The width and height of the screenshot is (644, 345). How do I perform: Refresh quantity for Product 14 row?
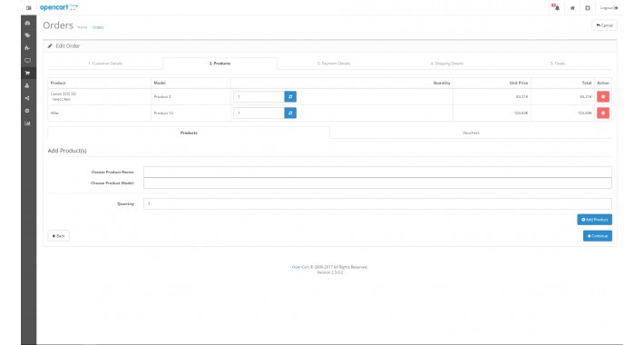click(290, 113)
